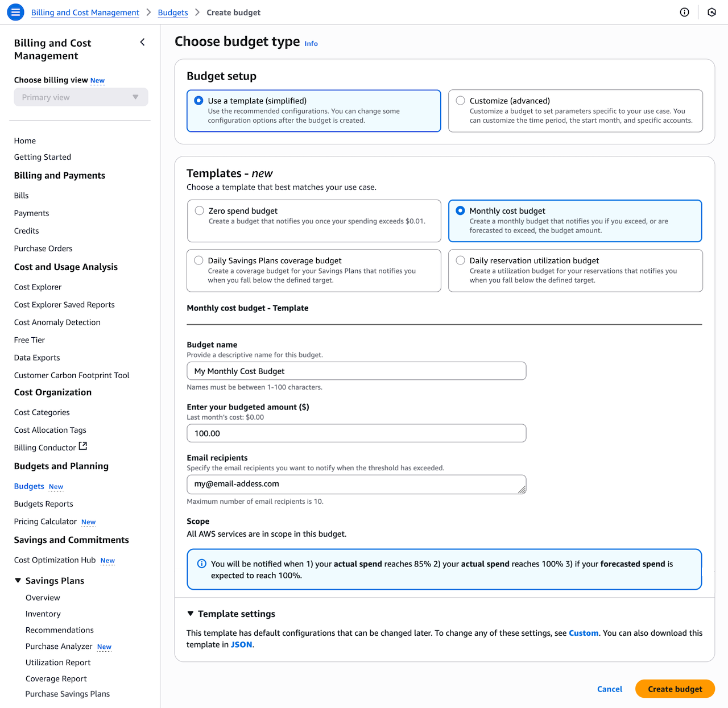The height and width of the screenshot is (708, 728).
Task: Open Data Exports in sidebar
Action: click(37, 358)
